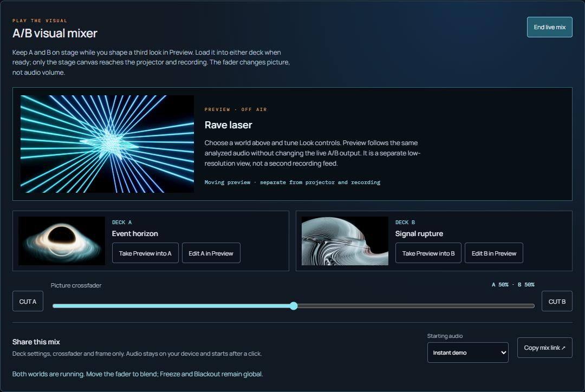Open the Starting audio dropdown
This screenshot has height=392, width=585.
(468, 352)
